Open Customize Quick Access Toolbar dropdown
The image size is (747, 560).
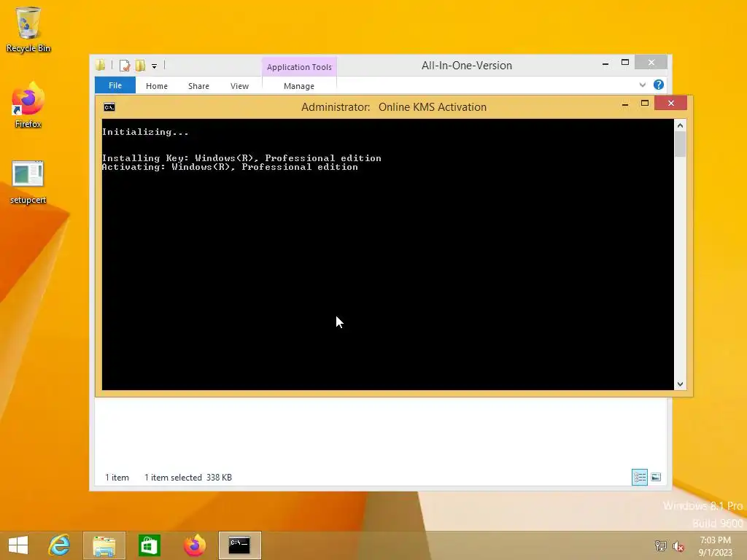(x=155, y=66)
